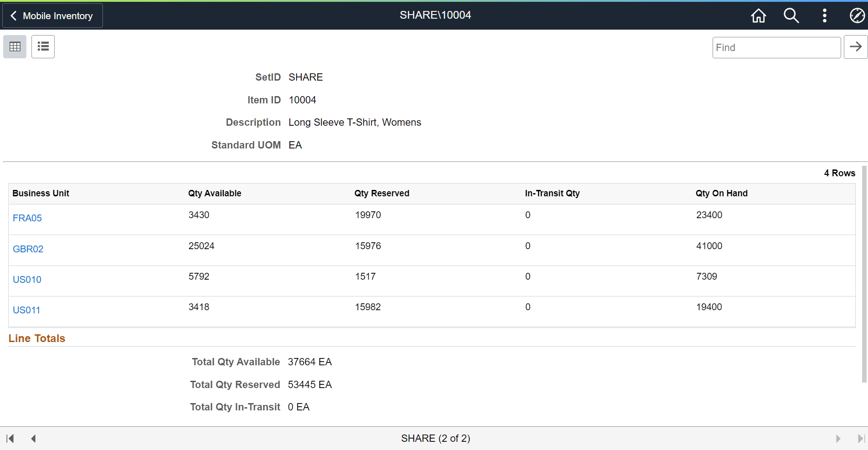
Task: Open global search with the magnifier icon
Action: [x=791, y=15]
